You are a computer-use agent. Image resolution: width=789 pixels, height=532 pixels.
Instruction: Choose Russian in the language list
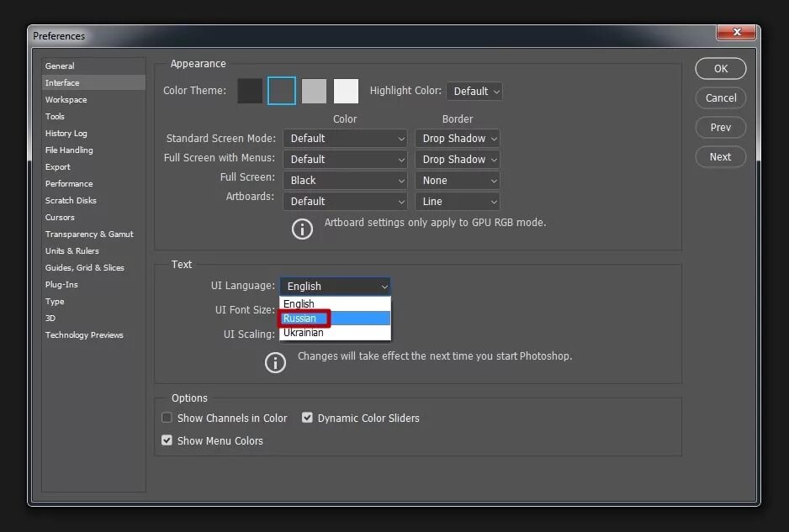[335, 319]
